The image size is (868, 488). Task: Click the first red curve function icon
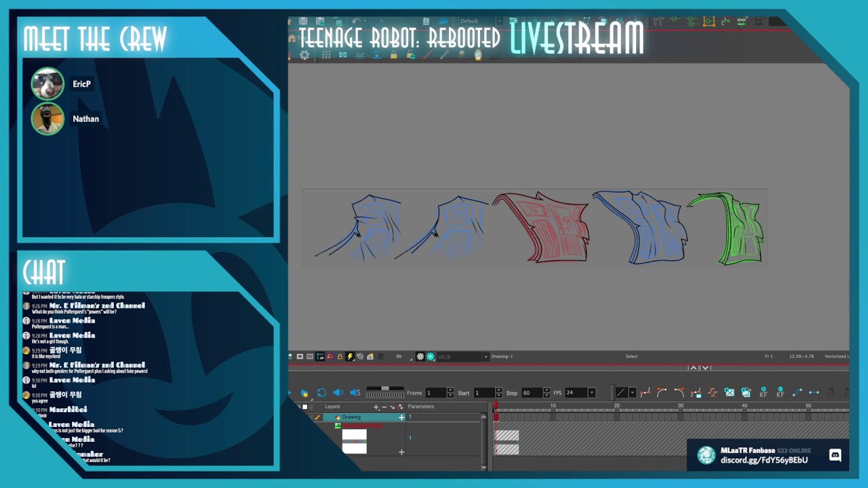[645, 392]
